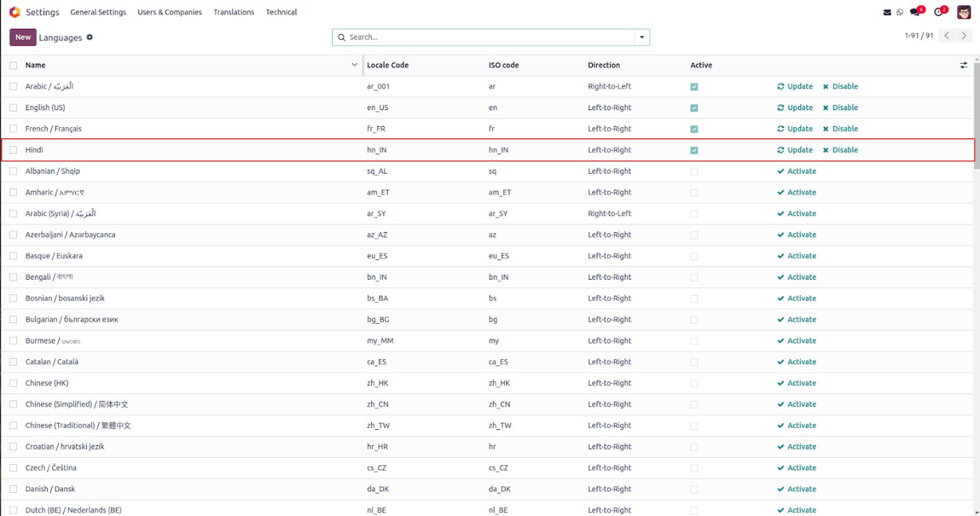
Task: Open the envelope mail icon in navbar
Action: tap(888, 12)
